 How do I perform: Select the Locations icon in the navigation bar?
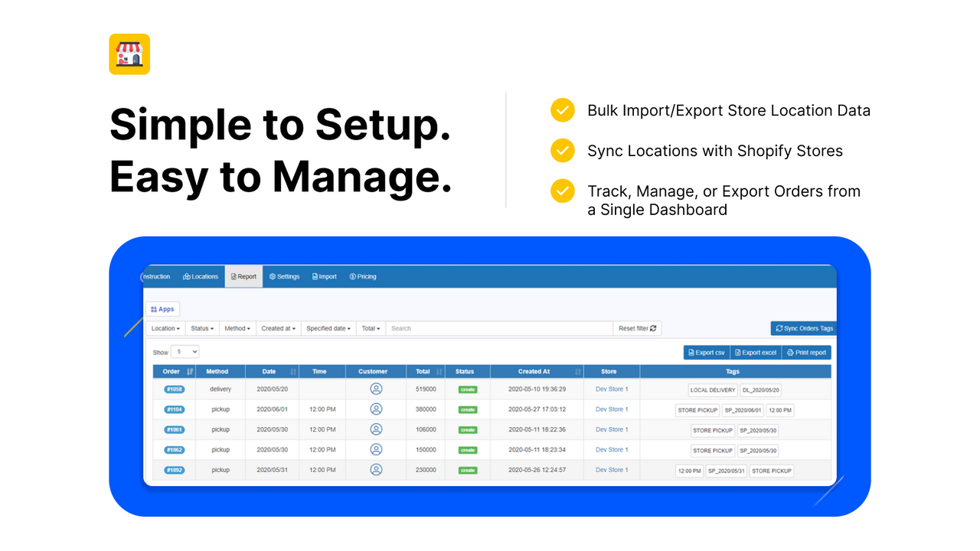tap(187, 276)
